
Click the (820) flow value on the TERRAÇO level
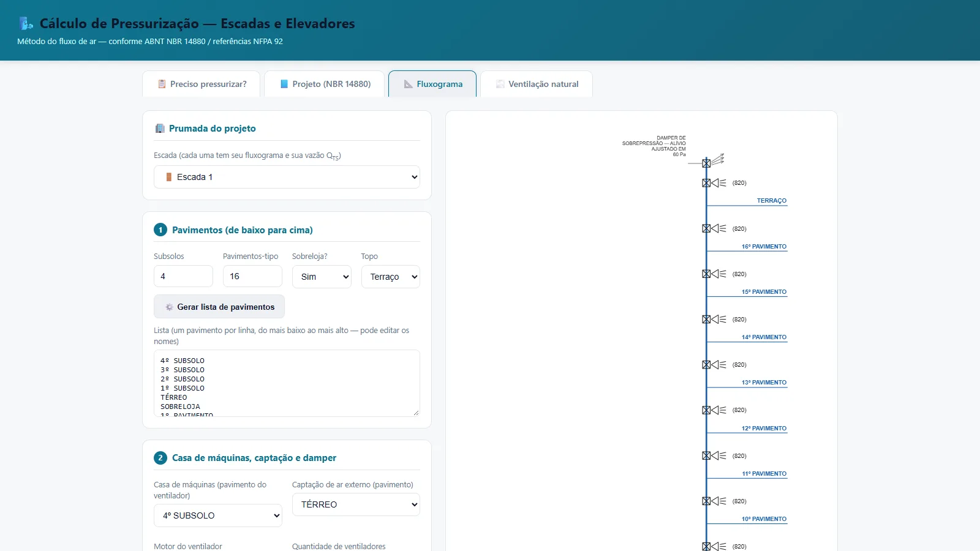739,183
